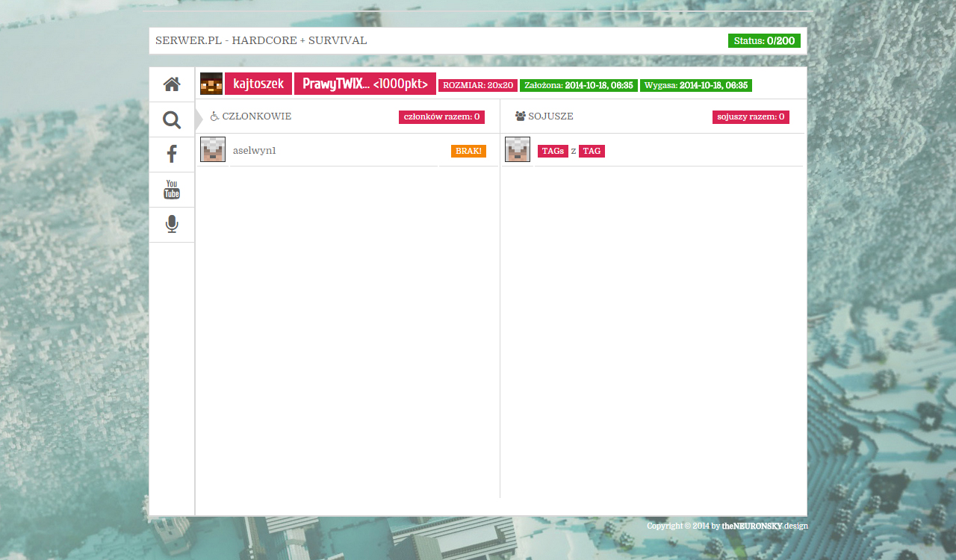956x560 pixels.
Task: Click the Założona date badge
Action: click(x=579, y=86)
